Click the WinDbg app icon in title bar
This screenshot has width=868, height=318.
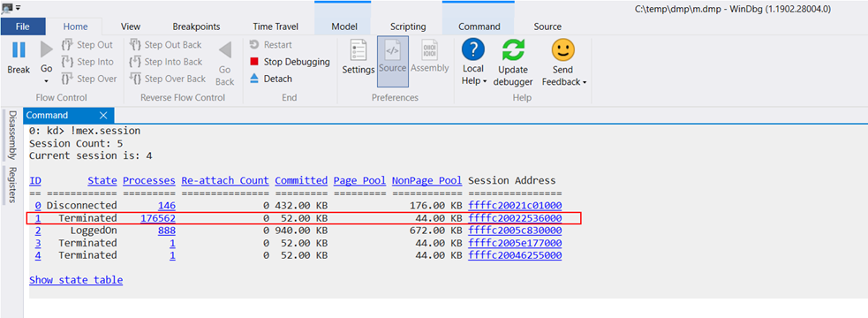(7, 7)
